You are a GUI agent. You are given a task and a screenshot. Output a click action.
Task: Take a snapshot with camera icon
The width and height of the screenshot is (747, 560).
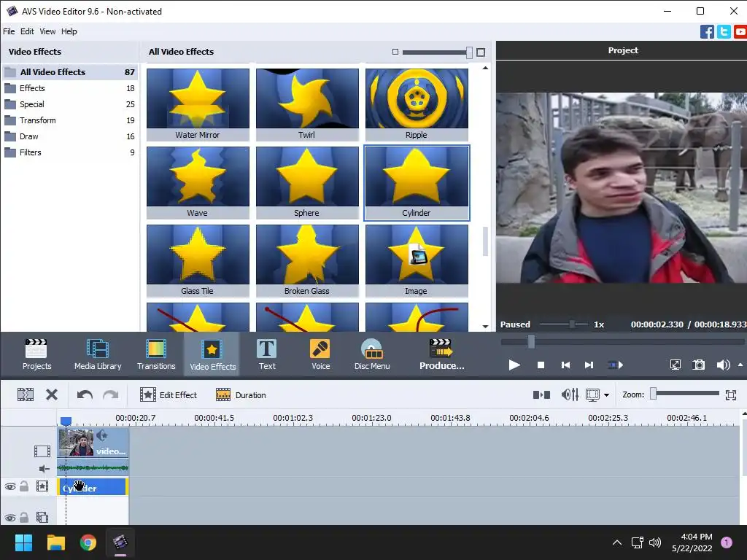click(x=698, y=365)
